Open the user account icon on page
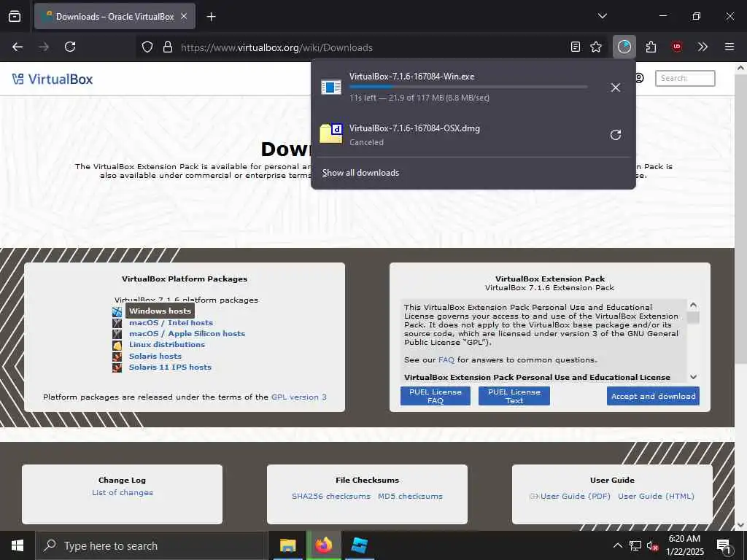This screenshot has width=747, height=560. tap(639, 78)
